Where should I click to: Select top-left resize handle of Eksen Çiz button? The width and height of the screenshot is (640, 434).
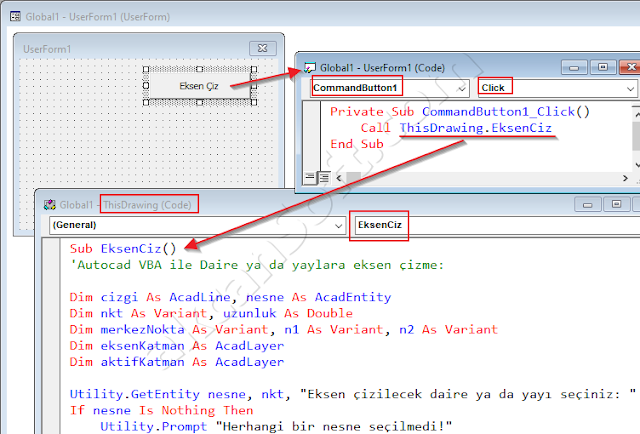tap(146, 69)
